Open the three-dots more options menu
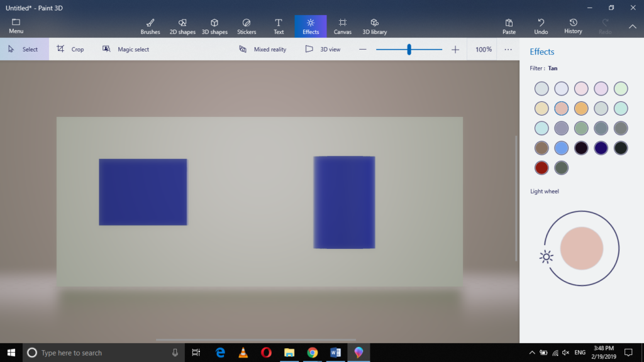The width and height of the screenshot is (644, 362). click(x=508, y=49)
